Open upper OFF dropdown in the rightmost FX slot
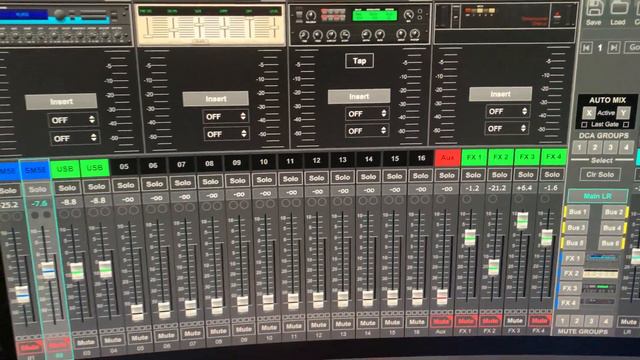The image size is (640, 360). (507, 111)
